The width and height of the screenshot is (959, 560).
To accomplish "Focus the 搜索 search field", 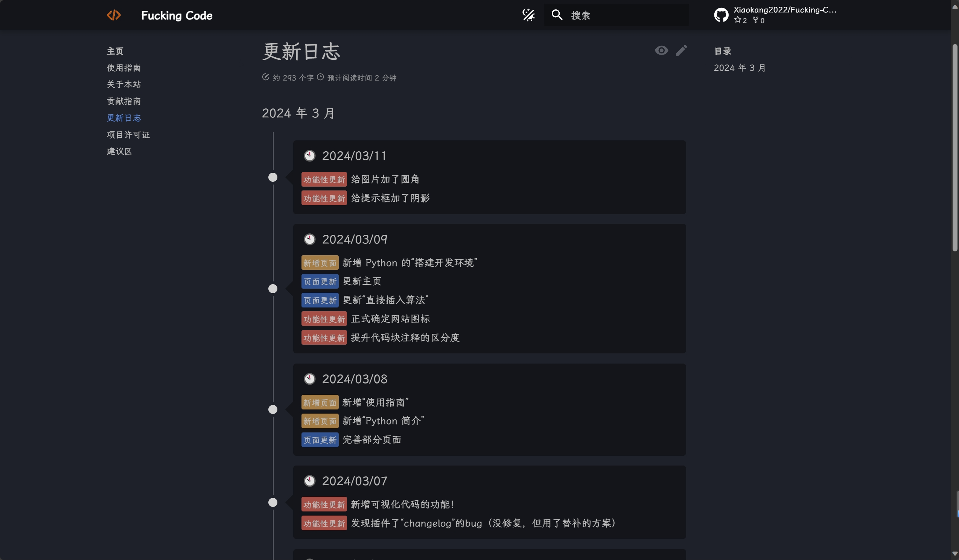I will 616,15.
